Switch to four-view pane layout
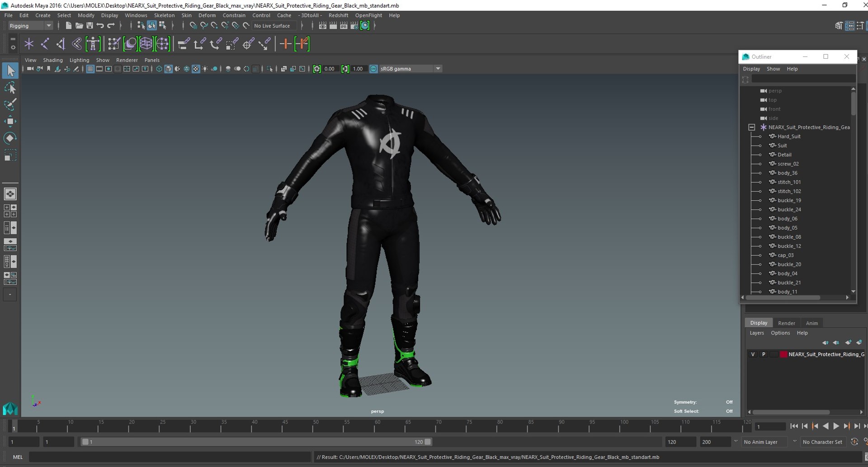 tap(10, 211)
